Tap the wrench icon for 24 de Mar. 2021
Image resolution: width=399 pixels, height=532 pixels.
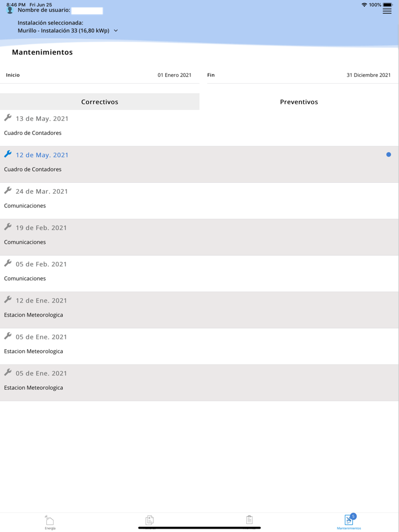click(x=8, y=190)
